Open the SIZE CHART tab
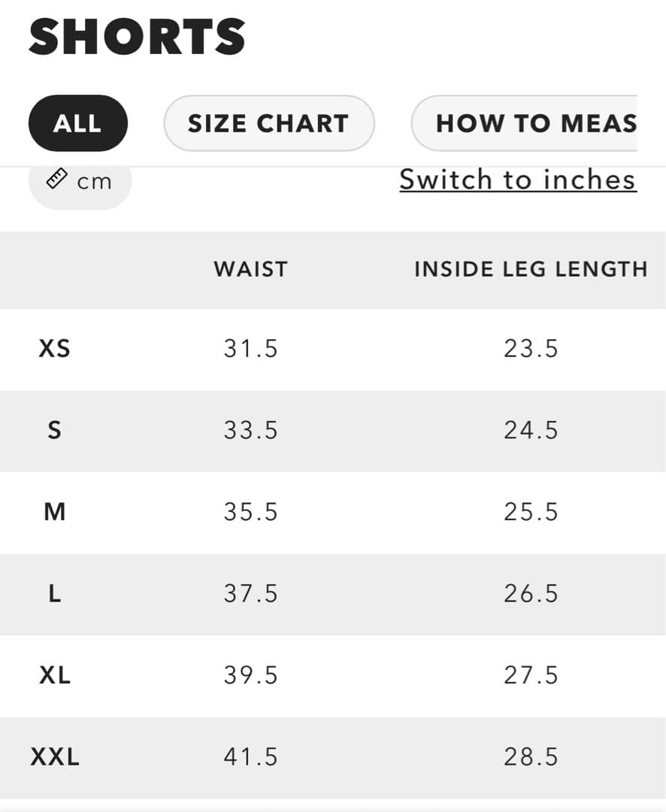 pos(268,123)
